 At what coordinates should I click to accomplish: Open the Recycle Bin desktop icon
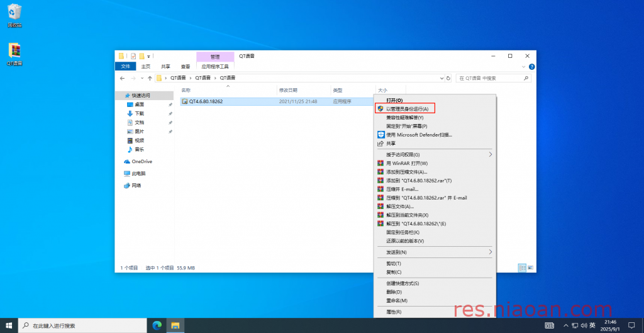click(x=14, y=16)
